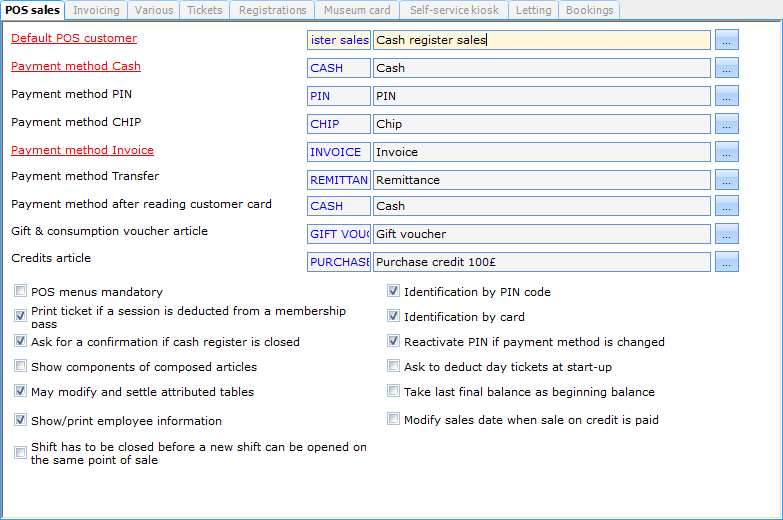Browse options for Payment method CHIP
This screenshot has width=783, height=520.
(727, 124)
